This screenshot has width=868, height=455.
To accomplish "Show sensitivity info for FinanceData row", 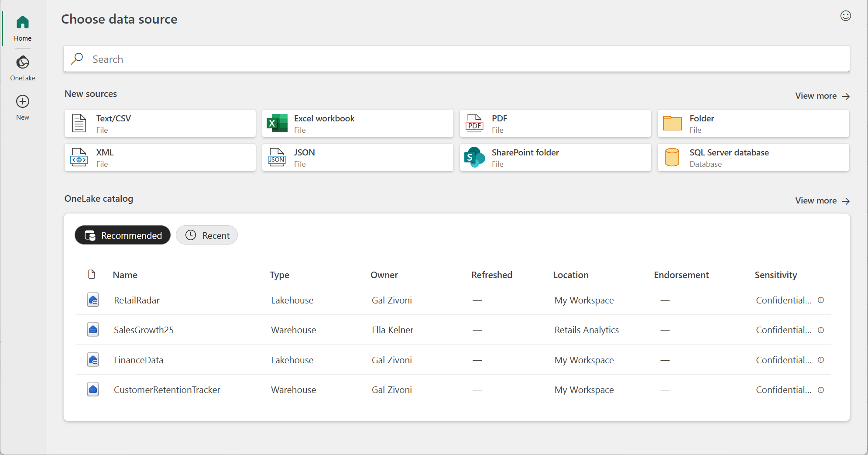I will (821, 360).
